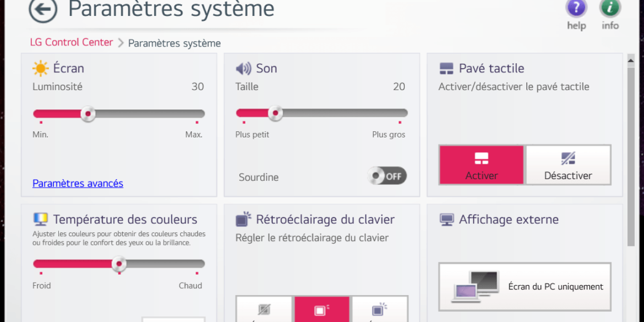The width and height of the screenshot is (644, 322).
Task: Open the Paramètres avancés link
Action: tap(78, 183)
